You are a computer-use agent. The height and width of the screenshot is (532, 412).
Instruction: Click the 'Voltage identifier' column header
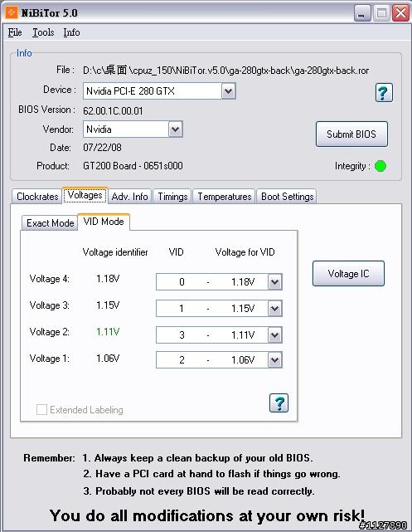point(115,252)
